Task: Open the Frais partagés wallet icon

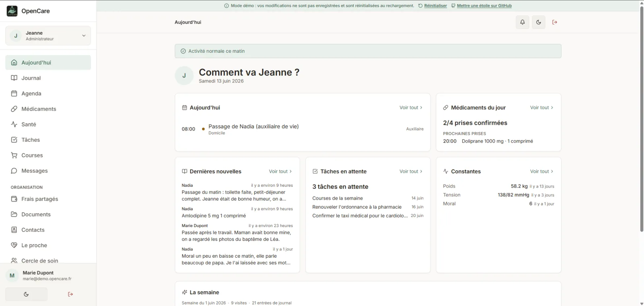Action: coord(14,199)
